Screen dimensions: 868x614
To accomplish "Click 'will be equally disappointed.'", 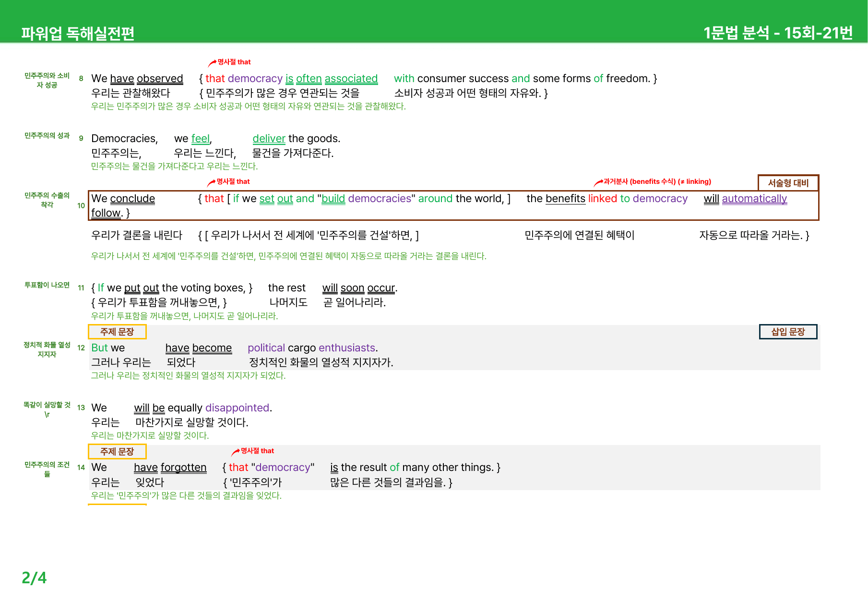I will [203, 408].
